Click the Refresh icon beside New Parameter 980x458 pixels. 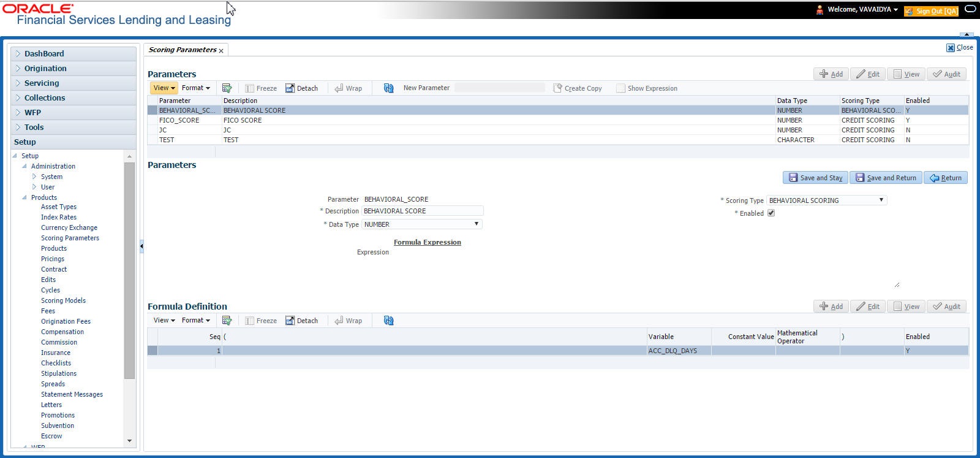coord(388,88)
